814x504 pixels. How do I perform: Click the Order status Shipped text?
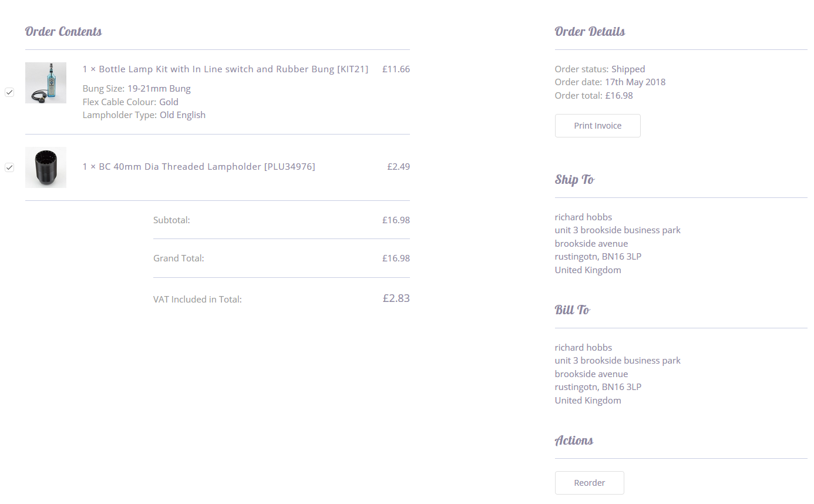[600, 69]
